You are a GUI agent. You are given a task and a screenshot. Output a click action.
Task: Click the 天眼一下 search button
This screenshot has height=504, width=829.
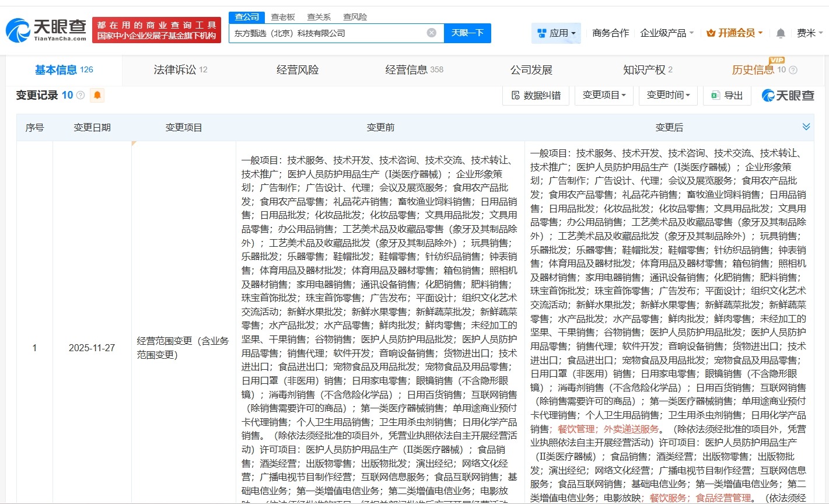coord(468,33)
